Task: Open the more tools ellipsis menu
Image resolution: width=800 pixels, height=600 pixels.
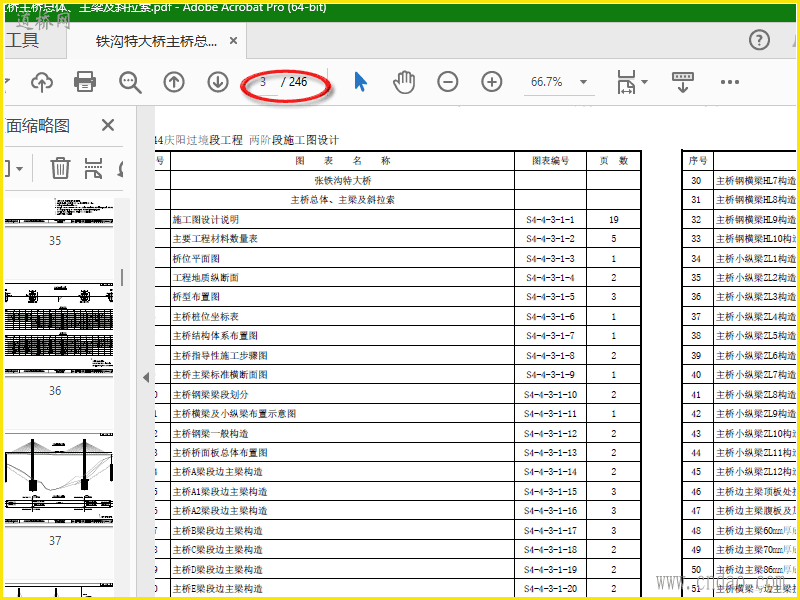Action: (x=730, y=82)
